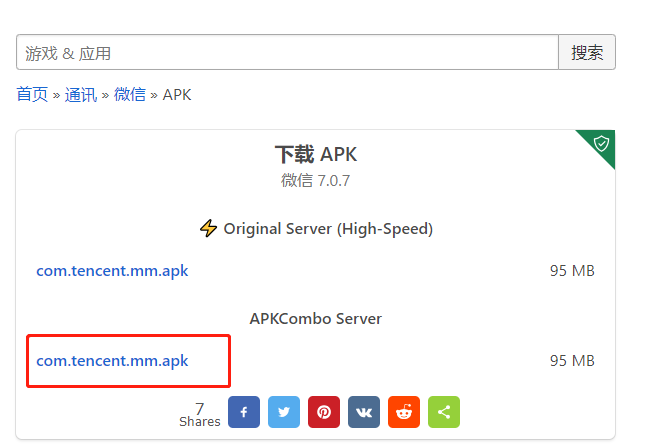The width and height of the screenshot is (653, 447).
Task: Click the APK breadcrumb text
Action: [177, 95]
